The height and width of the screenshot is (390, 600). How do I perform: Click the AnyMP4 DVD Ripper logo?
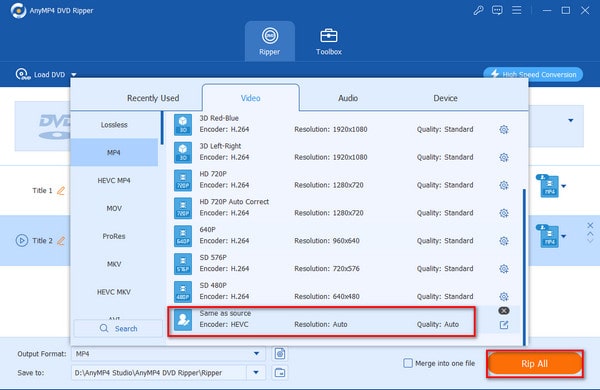(18, 10)
